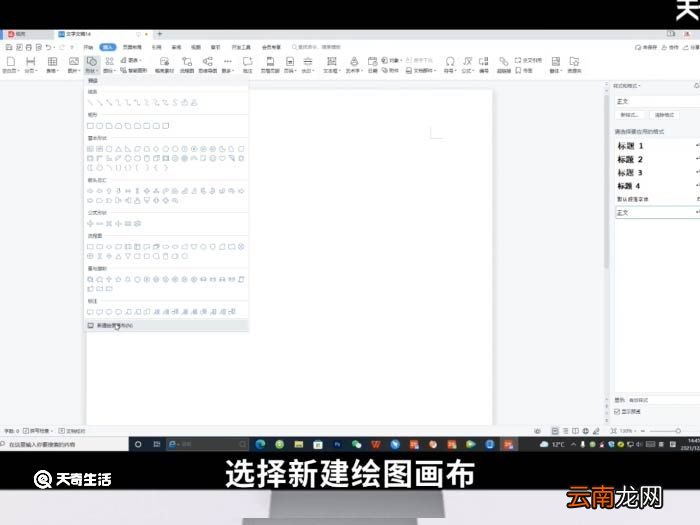
Task: Click the Cross-reference button
Action: pos(529,60)
